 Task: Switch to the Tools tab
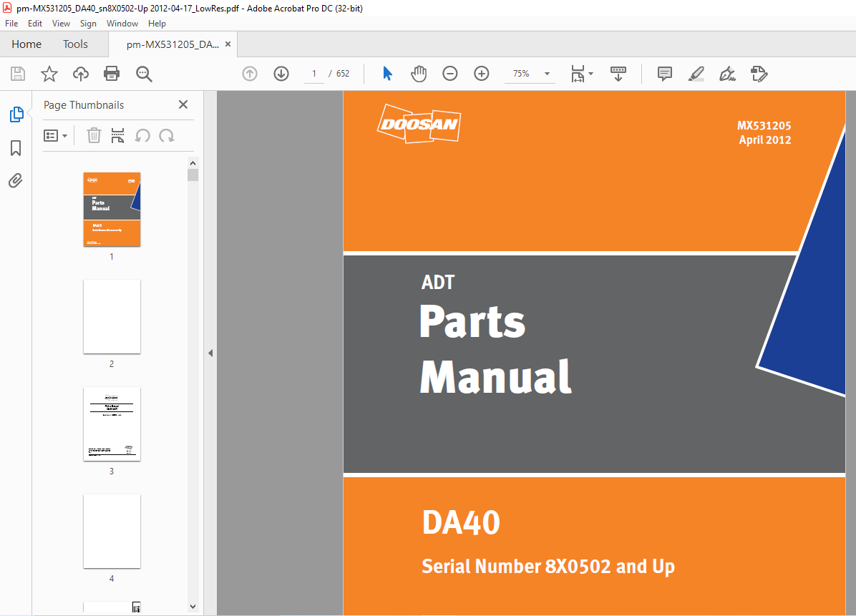pos(75,44)
